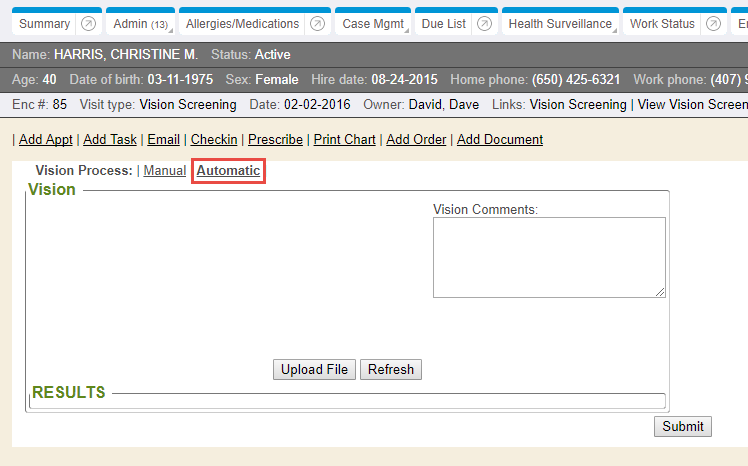Submit the vision screening form
This screenshot has width=748, height=466.
coord(683,427)
